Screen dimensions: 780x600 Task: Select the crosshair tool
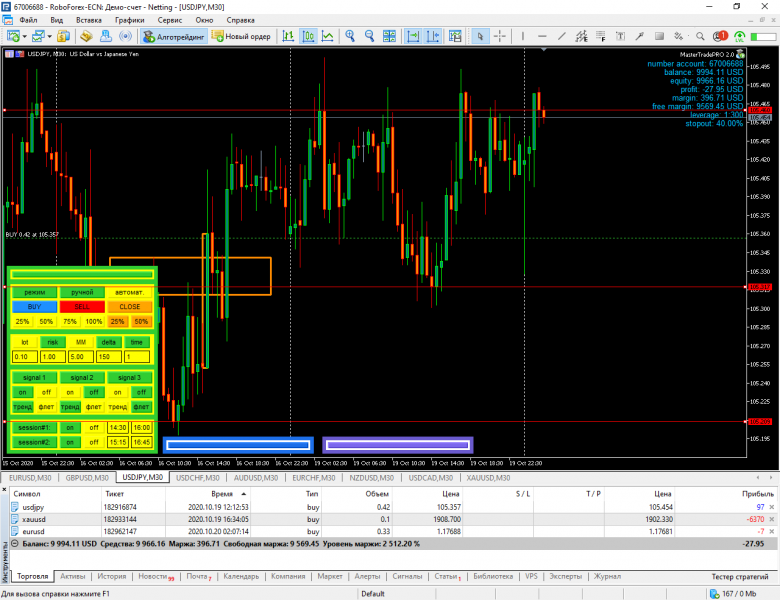(500, 36)
